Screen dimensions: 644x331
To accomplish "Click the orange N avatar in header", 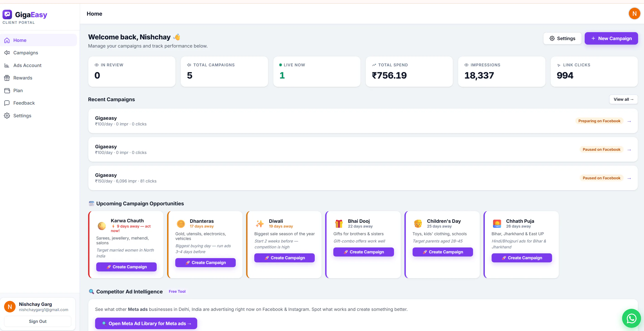I will click(x=634, y=14).
